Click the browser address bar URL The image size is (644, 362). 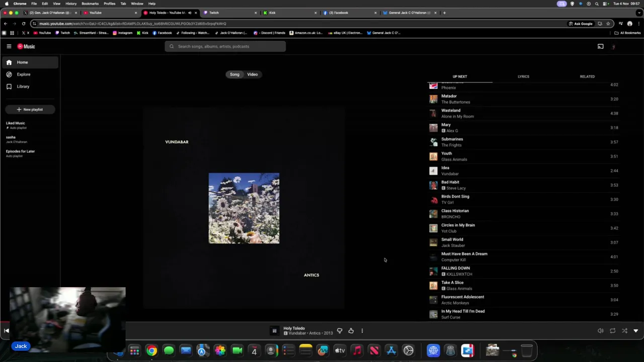click(x=133, y=24)
